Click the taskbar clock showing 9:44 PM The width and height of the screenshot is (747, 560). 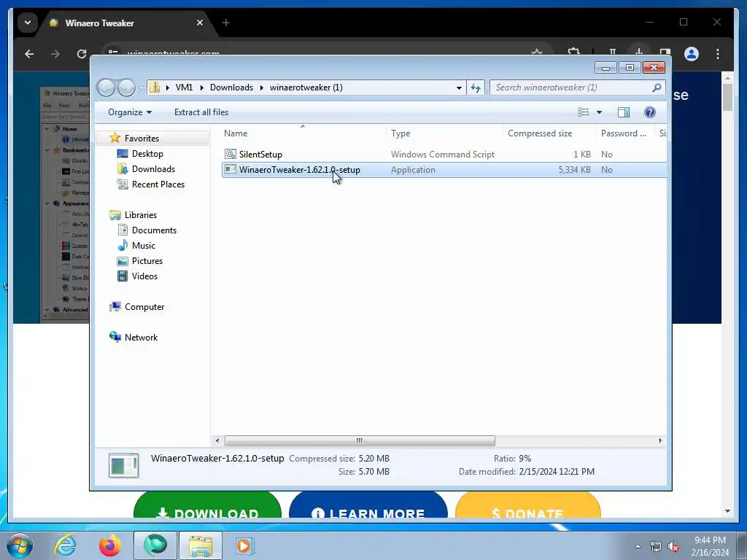click(x=710, y=546)
